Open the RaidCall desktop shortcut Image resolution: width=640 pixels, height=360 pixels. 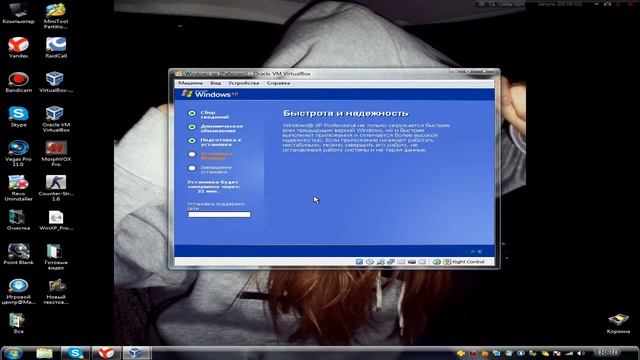tap(56, 47)
